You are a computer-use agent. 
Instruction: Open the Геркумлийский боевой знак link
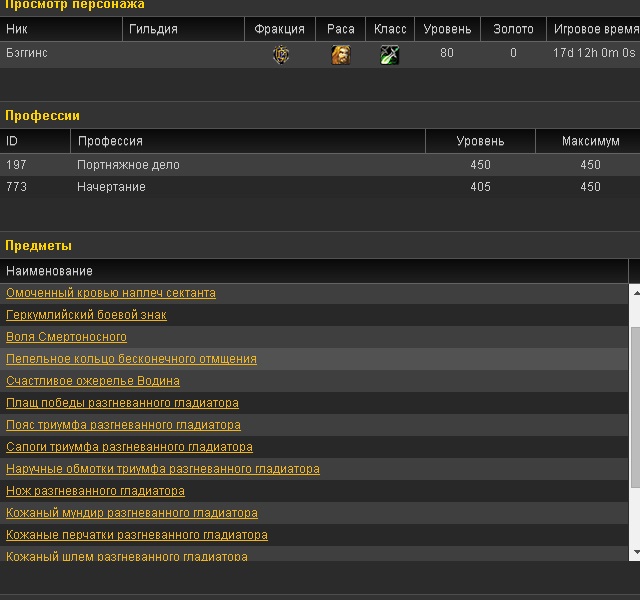pos(86,315)
